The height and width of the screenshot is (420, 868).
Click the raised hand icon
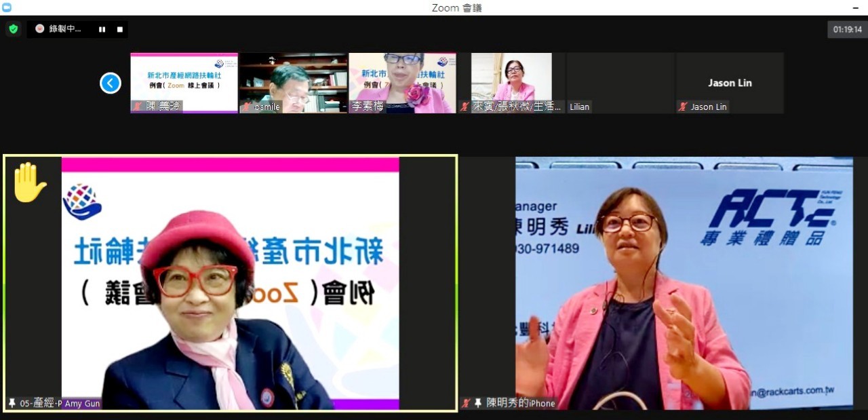pyautogui.click(x=28, y=183)
